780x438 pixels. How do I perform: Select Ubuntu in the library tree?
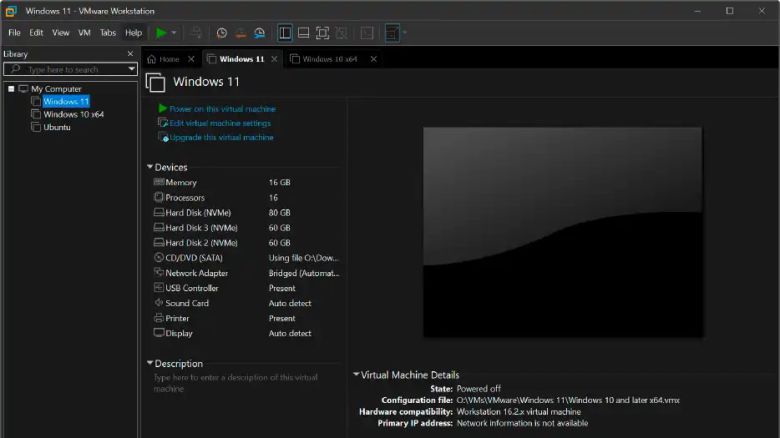click(57, 127)
